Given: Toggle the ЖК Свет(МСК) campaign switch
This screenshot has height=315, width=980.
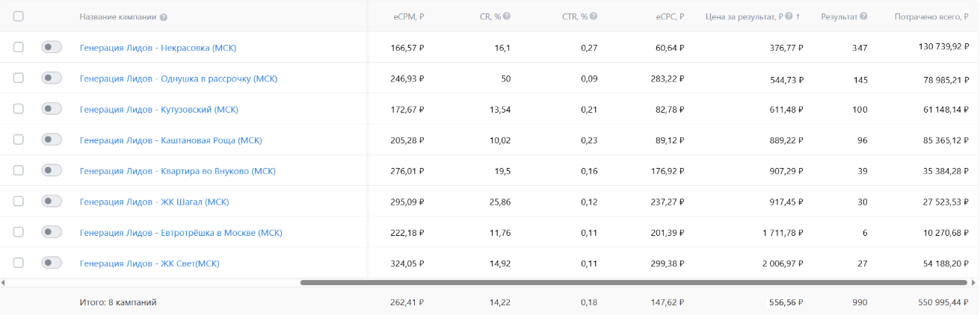Looking at the screenshot, I should pos(52,263).
